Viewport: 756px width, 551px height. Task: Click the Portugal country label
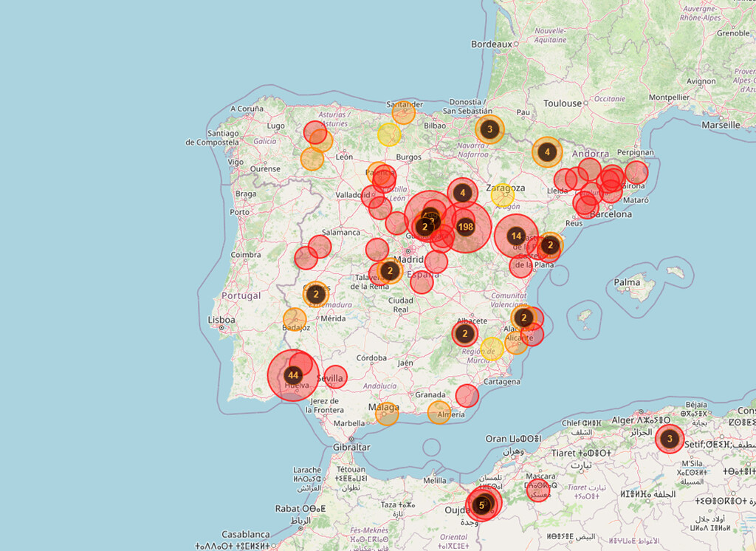241,295
